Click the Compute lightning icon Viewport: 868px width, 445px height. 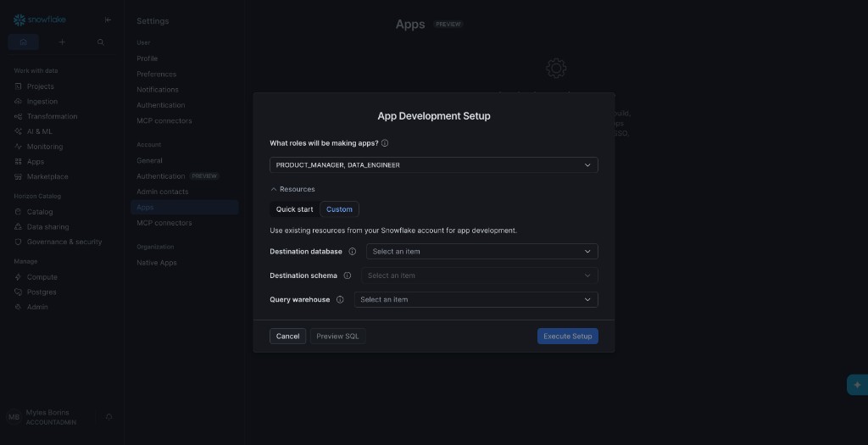tap(19, 276)
